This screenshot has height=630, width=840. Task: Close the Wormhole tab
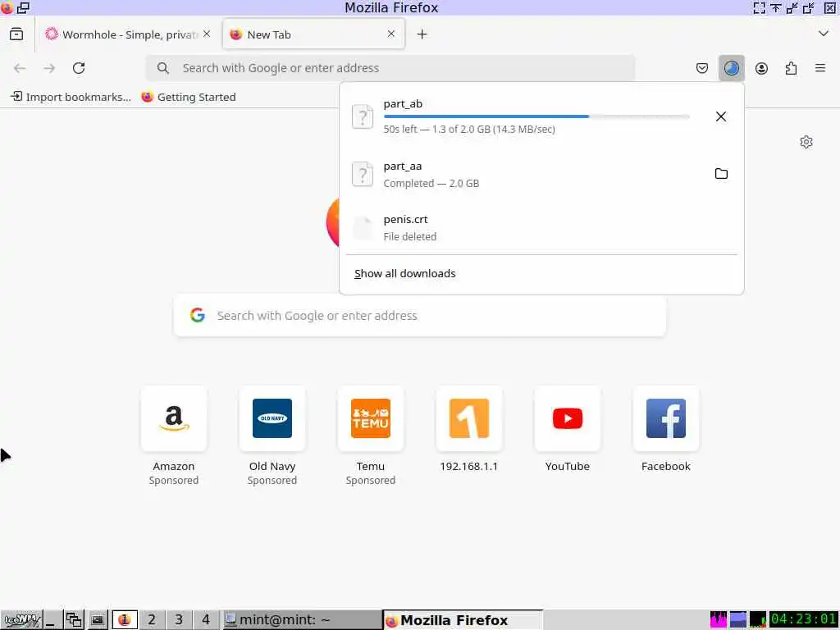point(207,34)
